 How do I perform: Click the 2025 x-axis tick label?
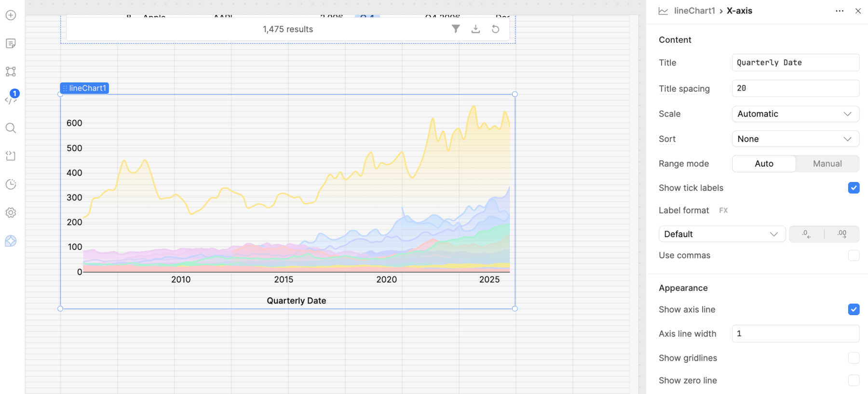489,279
